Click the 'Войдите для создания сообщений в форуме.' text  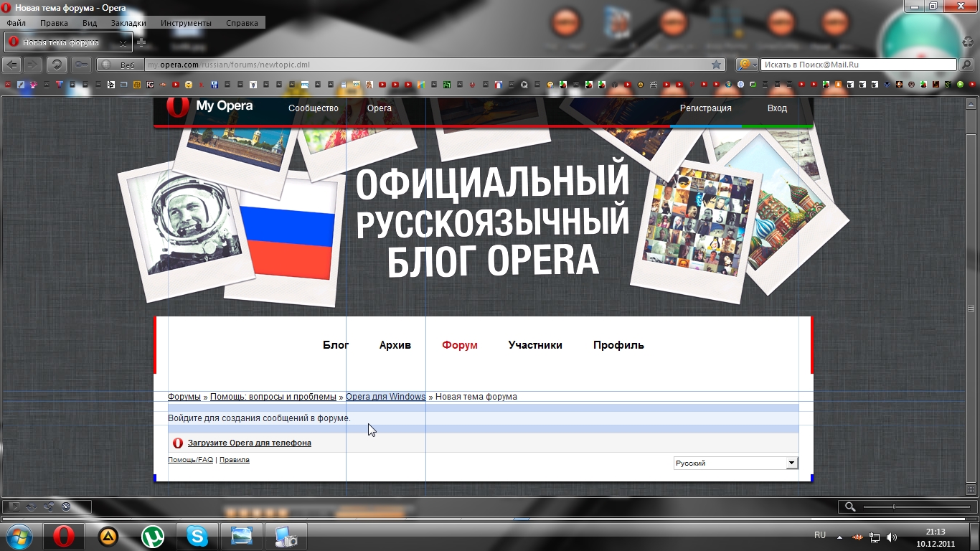pyautogui.click(x=259, y=418)
